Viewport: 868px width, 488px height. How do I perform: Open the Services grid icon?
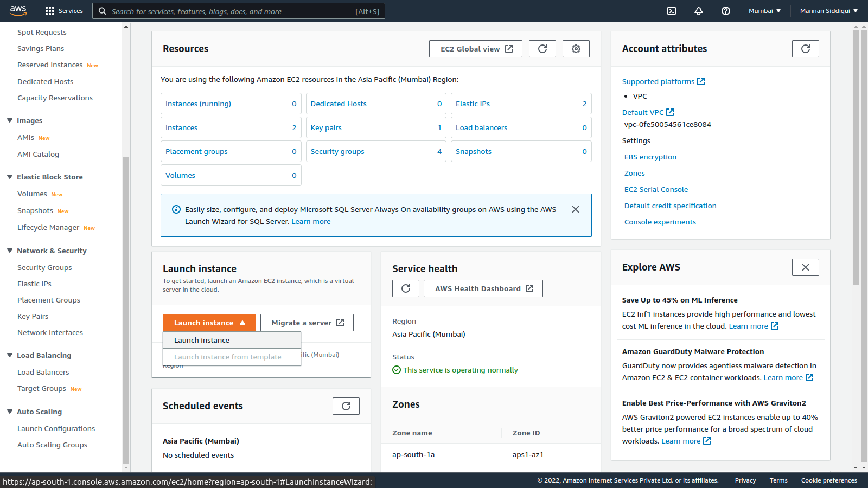pyautogui.click(x=49, y=10)
